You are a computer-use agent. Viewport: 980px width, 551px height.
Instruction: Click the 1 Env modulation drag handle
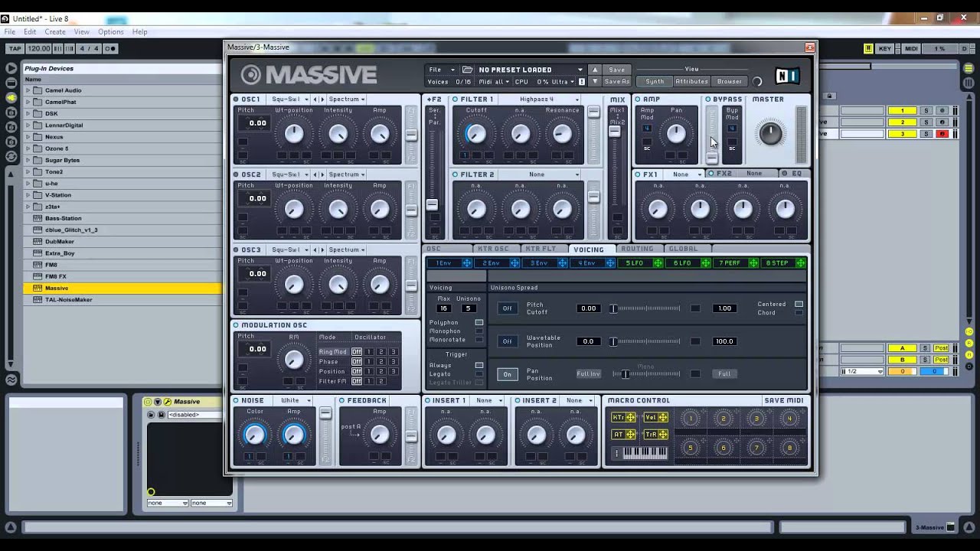pos(466,263)
